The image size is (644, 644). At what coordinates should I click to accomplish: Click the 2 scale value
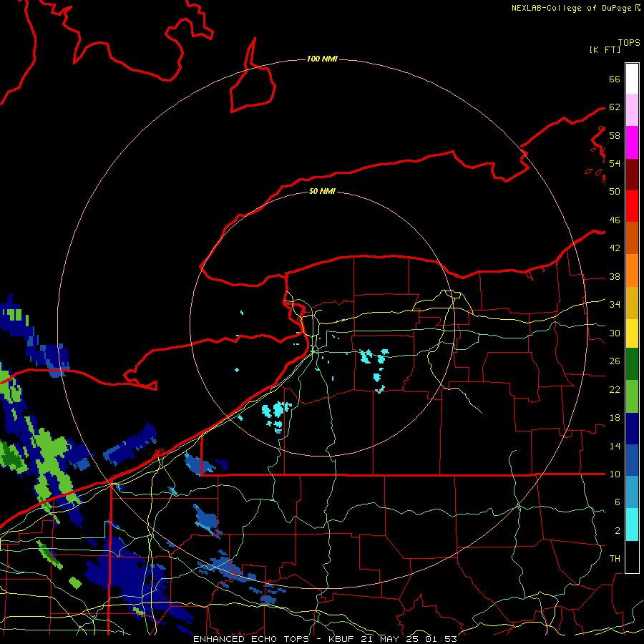coord(617,530)
